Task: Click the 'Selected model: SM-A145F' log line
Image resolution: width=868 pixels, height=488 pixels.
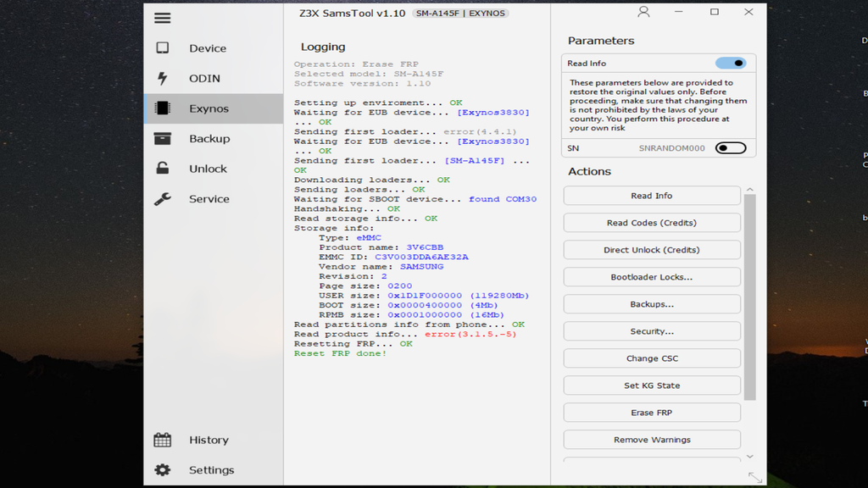Action: 369,74
